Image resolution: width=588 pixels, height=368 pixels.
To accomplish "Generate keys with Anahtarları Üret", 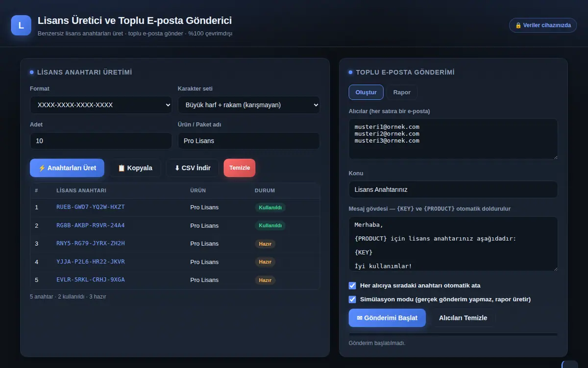I will click(67, 168).
